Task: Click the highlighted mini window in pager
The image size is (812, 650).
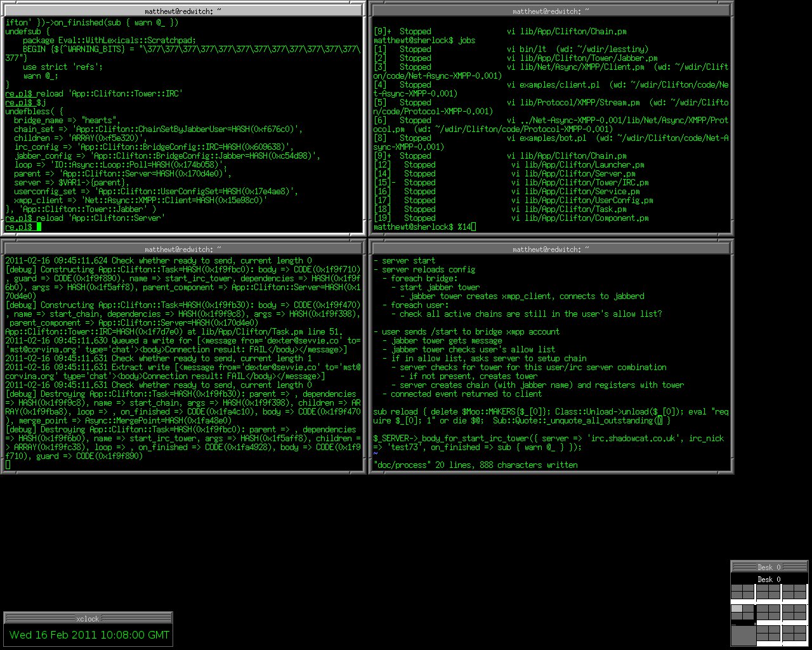Action: coord(736,608)
